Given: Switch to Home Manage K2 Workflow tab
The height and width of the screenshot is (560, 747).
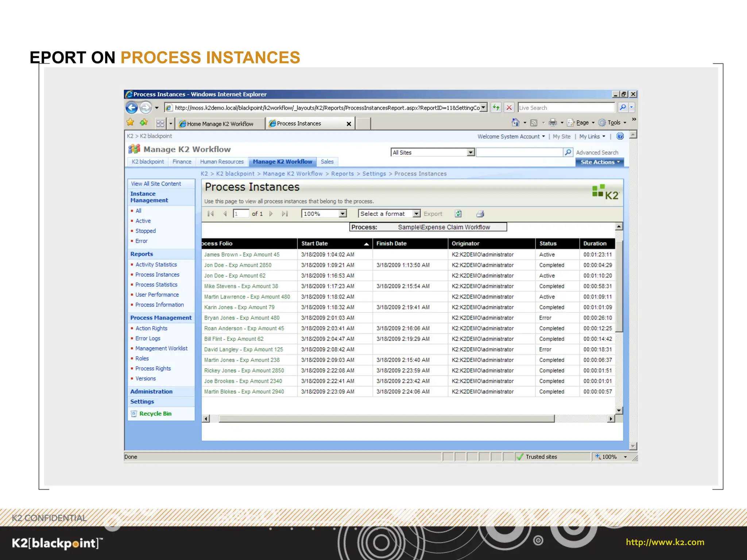Looking at the screenshot, I should click(x=220, y=124).
